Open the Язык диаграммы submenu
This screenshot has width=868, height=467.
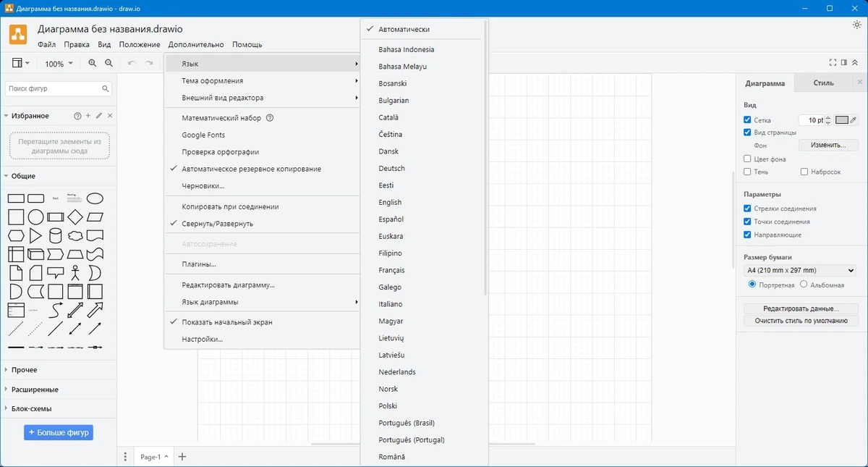pyautogui.click(x=263, y=302)
